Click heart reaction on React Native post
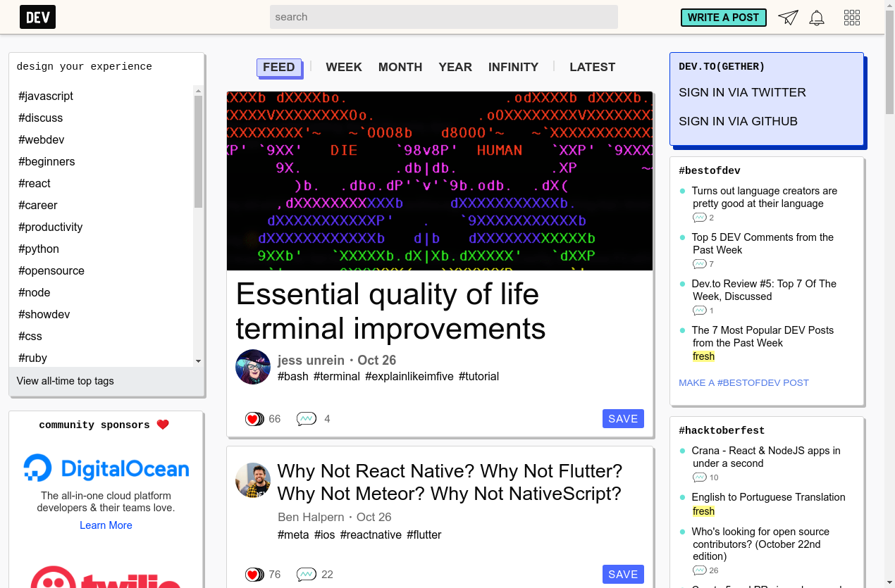This screenshot has width=895, height=588. pyautogui.click(x=254, y=575)
